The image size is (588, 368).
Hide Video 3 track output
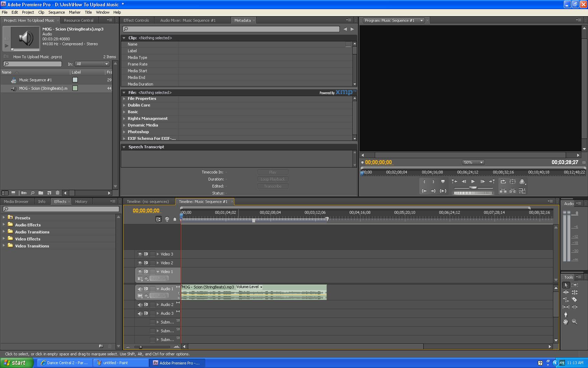point(140,254)
